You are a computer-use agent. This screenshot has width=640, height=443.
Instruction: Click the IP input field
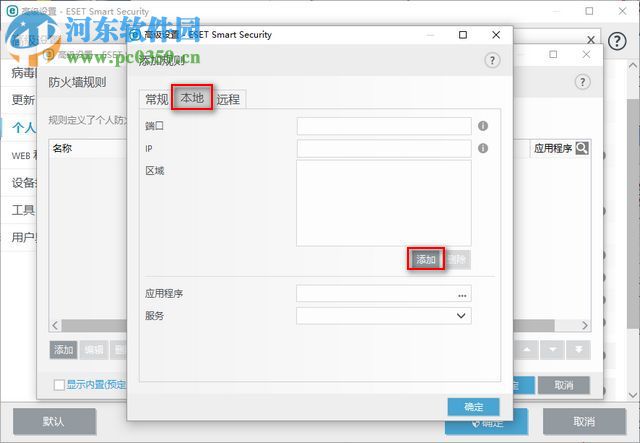[383, 148]
